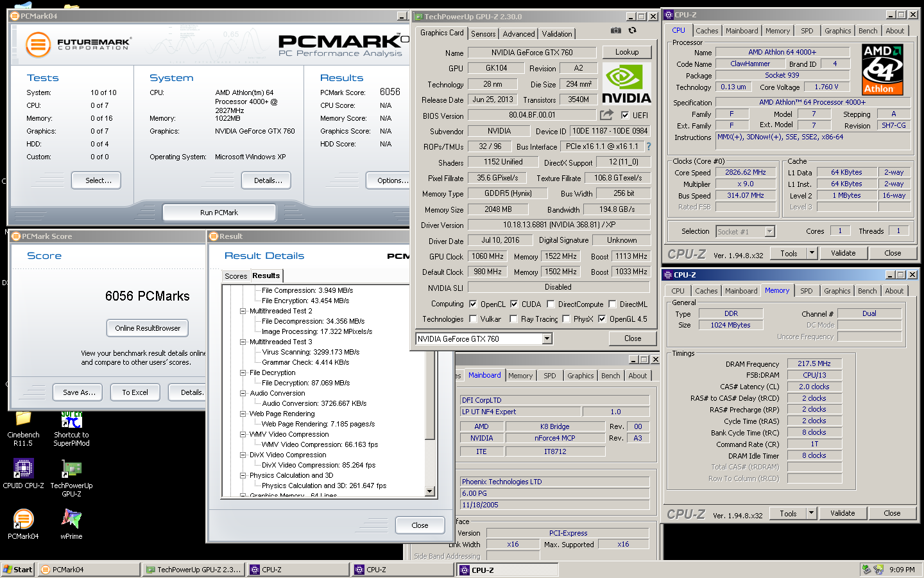The image size is (924, 578).
Task: Click the Start button on the taskbar
Action: 18,570
